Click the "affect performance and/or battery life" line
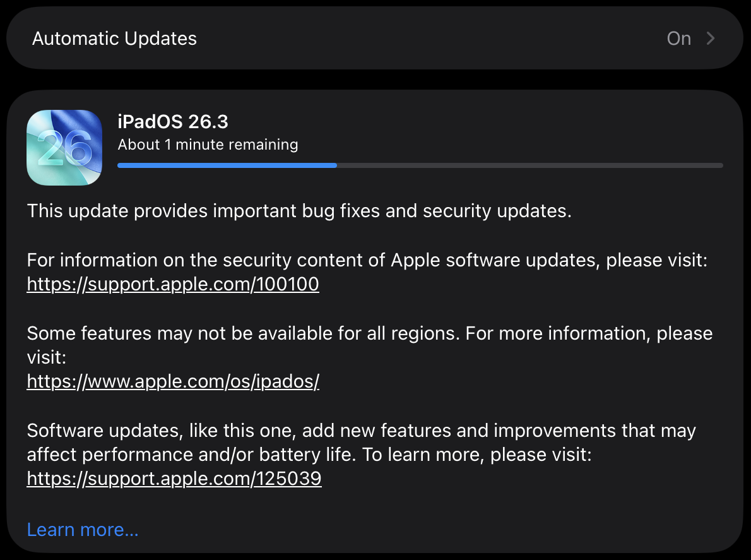This screenshot has height=560, width=751. coord(309,455)
